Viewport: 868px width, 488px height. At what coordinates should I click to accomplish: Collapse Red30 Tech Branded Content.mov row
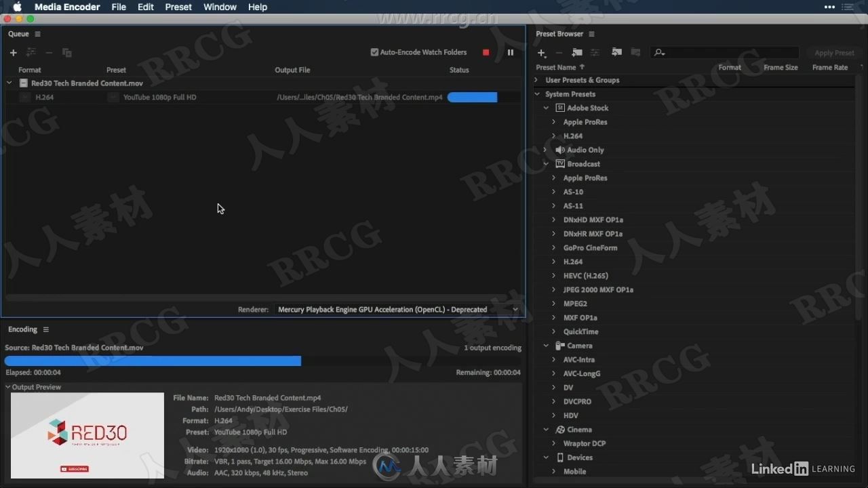pyautogui.click(x=9, y=83)
